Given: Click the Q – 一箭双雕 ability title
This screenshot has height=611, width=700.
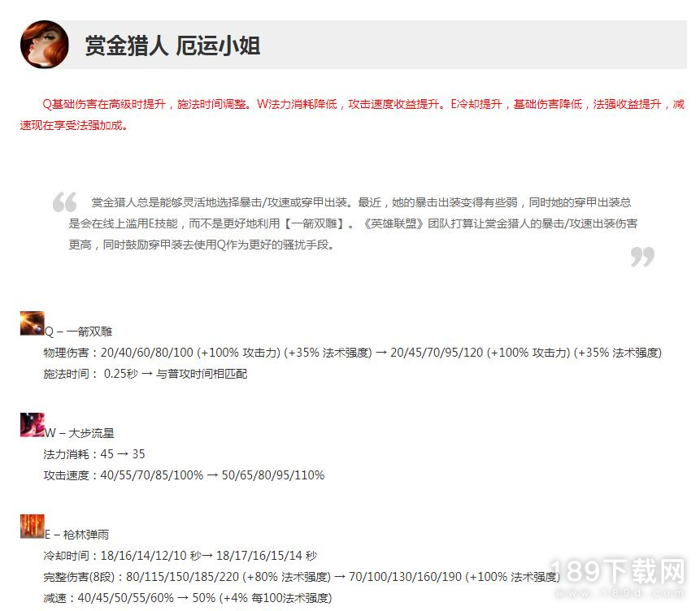Looking at the screenshot, I should (x=78, y=331).
